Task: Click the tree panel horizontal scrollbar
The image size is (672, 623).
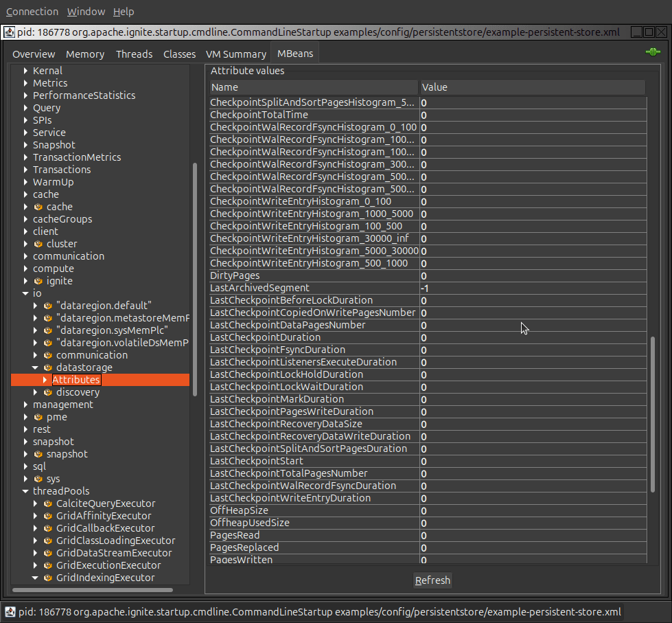Action: [x=93, y=590]
